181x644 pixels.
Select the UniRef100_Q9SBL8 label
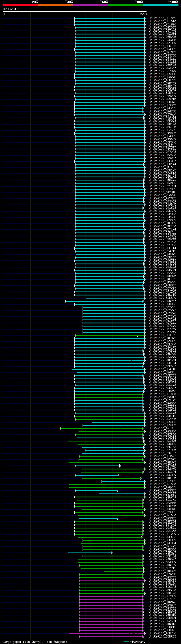click(x=162, y=74)
